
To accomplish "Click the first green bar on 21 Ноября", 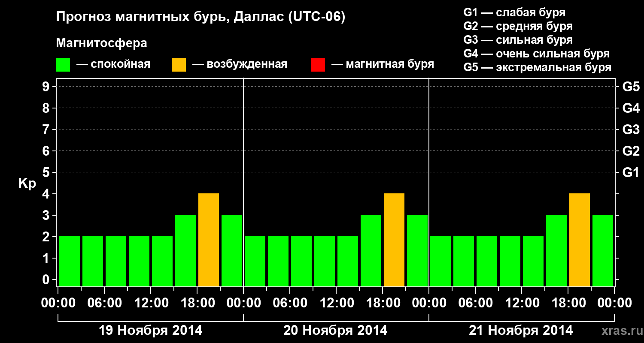I will tap(440, 261).
